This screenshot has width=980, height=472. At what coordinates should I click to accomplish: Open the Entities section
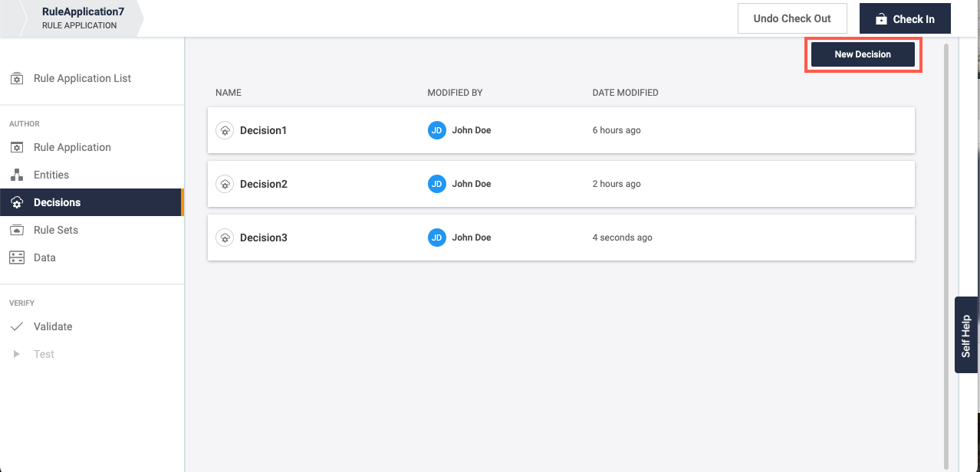pyautogui.click(x=51, y=175)
